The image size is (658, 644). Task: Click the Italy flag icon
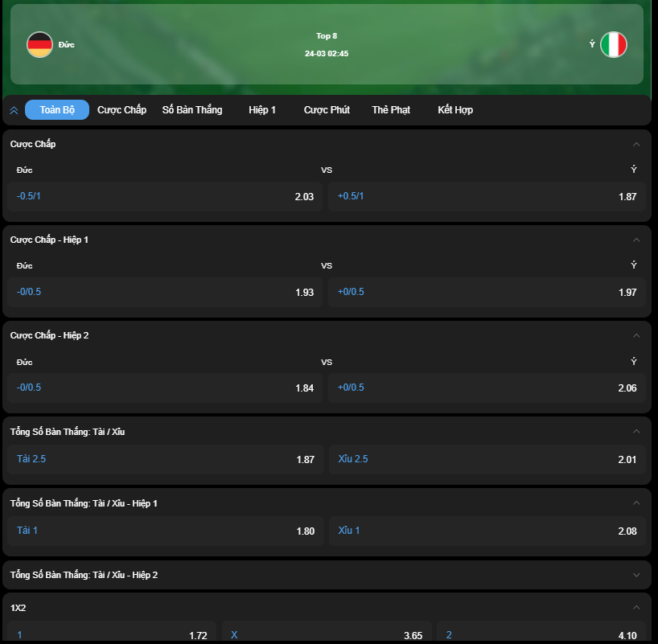[x=614, y=44]
